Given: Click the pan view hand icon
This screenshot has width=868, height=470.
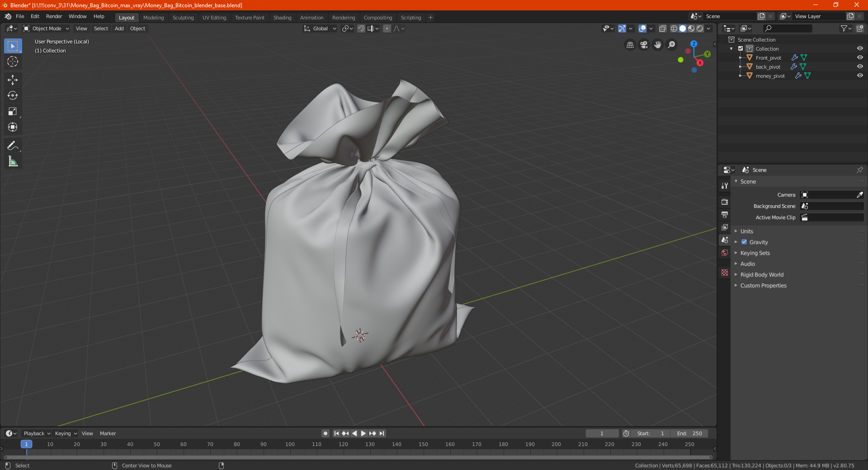Looking at the screenshot, I should 658,45.
